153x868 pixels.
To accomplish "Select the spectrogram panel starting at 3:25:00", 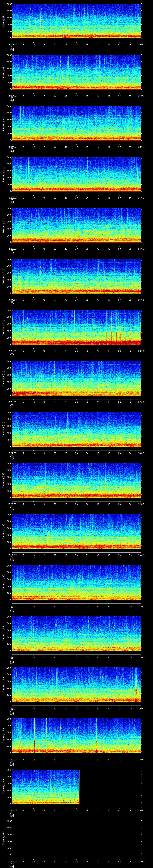I will (77, 327).
